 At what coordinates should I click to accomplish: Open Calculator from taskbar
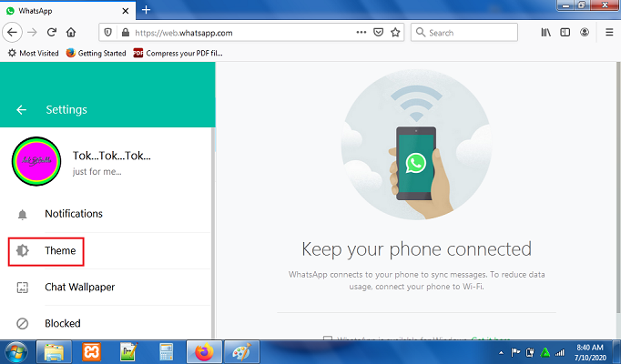[x=167, y=352]
